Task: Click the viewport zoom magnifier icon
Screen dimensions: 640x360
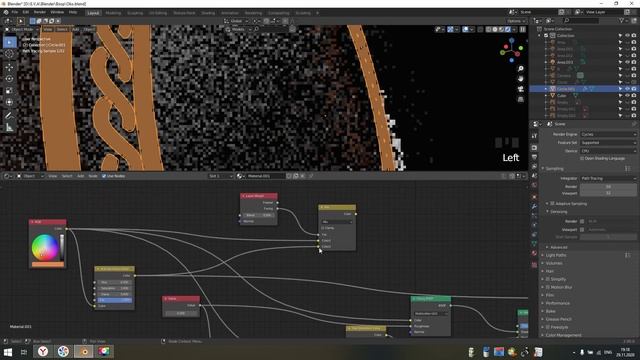Action: (520, 69)
